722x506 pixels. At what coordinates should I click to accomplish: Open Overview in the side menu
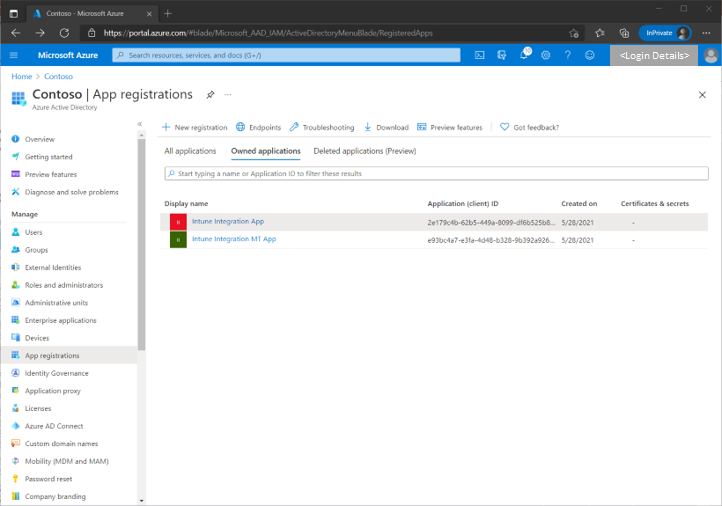40,139
